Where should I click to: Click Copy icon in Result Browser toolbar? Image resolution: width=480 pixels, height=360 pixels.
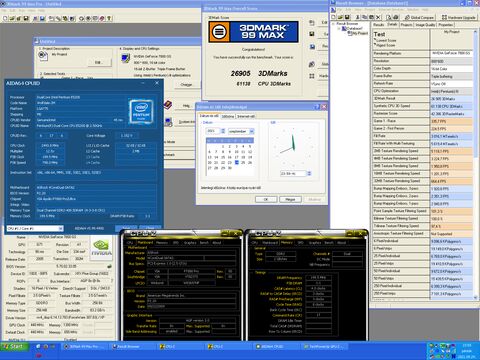[x=364, y=17]
